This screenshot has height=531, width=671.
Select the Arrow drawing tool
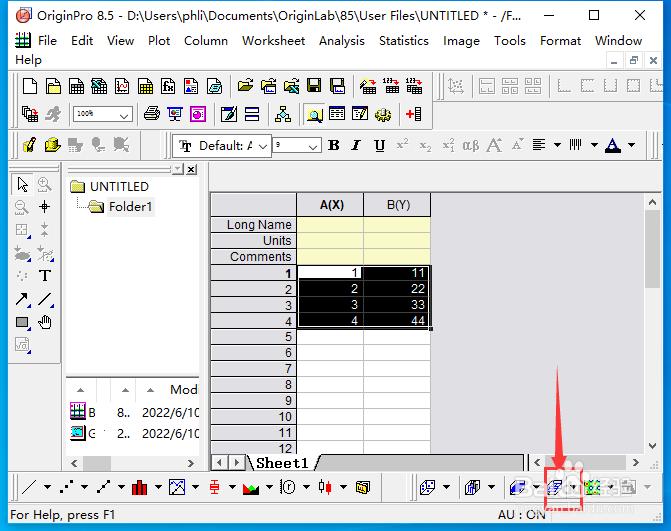click(22, 299)
